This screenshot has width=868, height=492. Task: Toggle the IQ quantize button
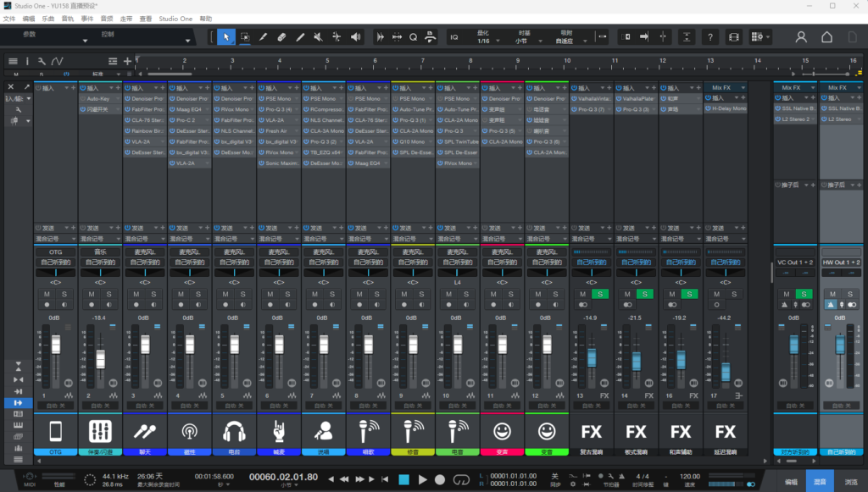pos(454,37)
